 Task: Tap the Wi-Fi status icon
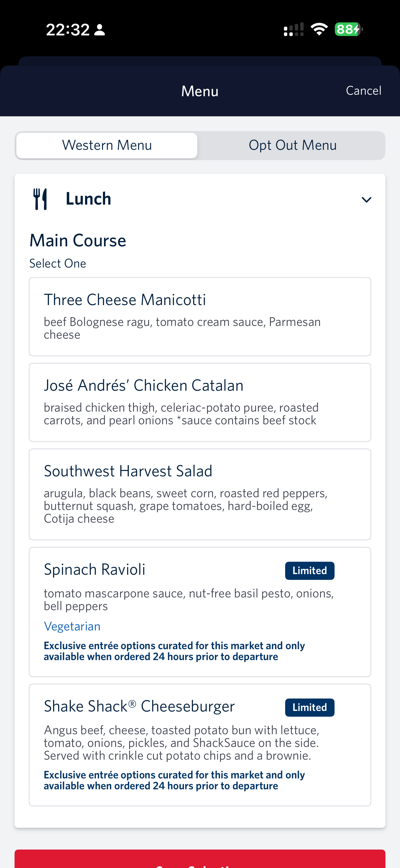click(x=319, y=29)
